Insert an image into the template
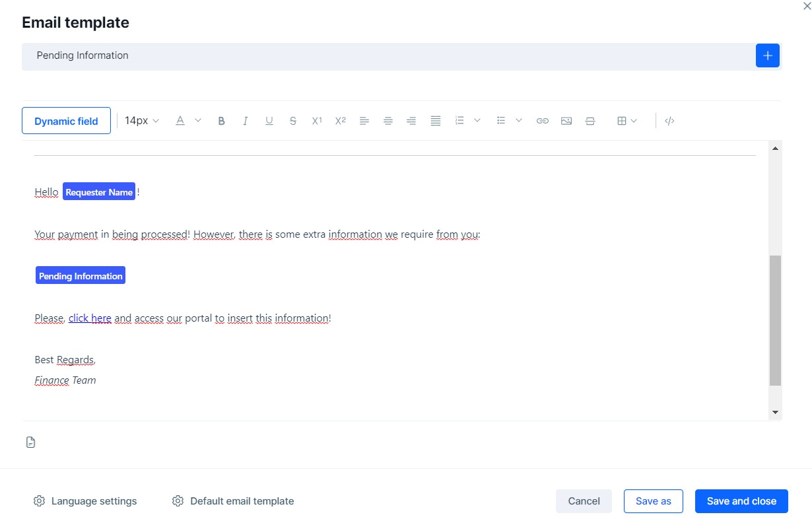The image size is (812, 525). pos(566,121)
